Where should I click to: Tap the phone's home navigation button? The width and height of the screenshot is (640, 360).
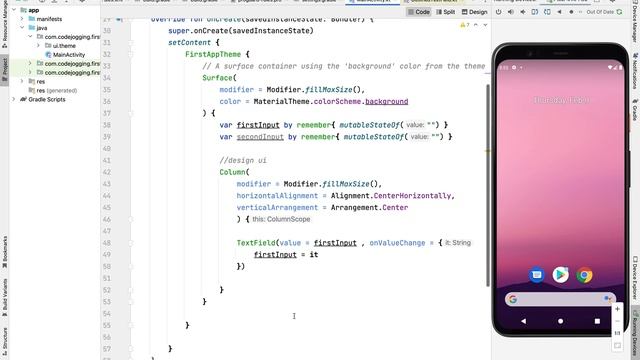click(x=560, y=321)
